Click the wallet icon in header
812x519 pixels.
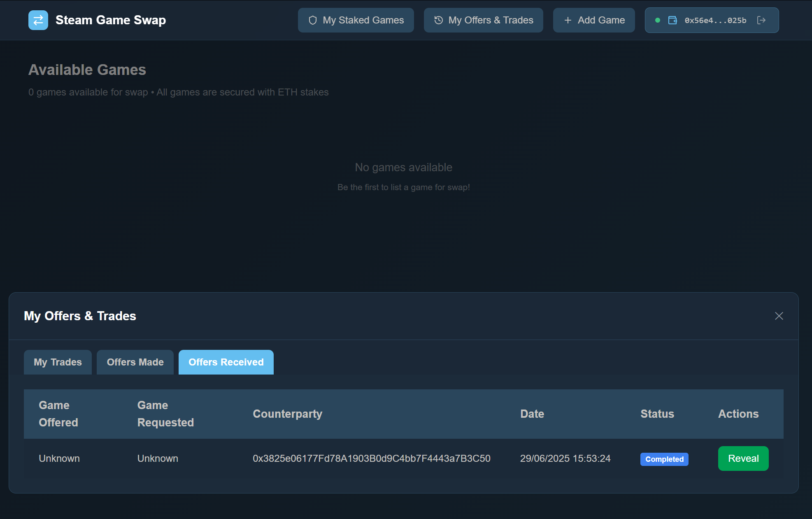pos(672,20)
